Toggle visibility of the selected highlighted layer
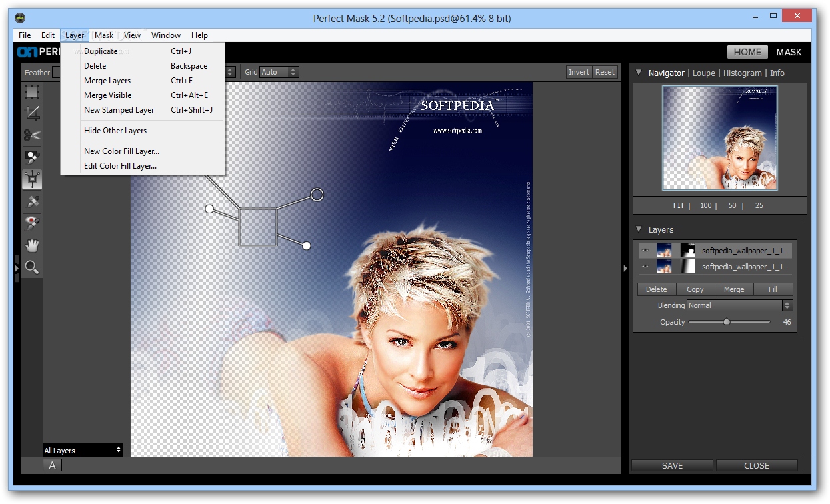830x504 pixels. pos(645,251)
